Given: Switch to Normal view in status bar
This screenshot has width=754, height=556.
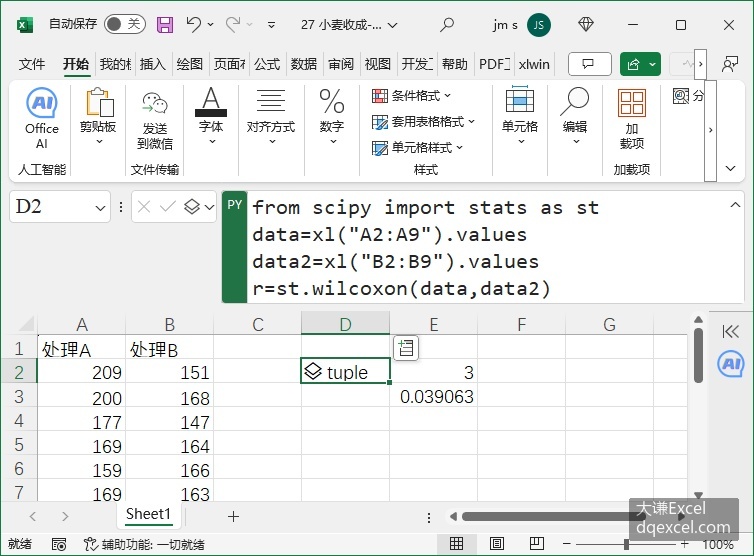Looking at the screenshot, I should click(456, 543).
